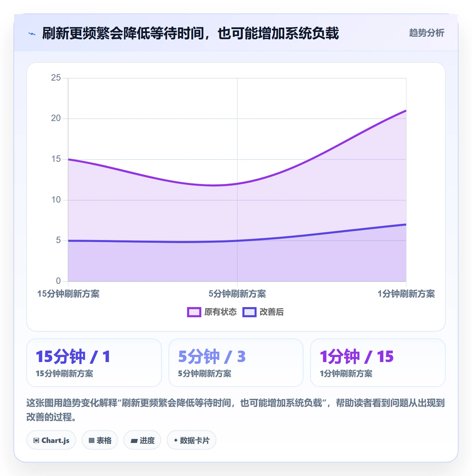Click the grid icon in the 表格 chip
The height and width of the screenshot is (476, 472).
pyautogui.click(x=91, y=441)
